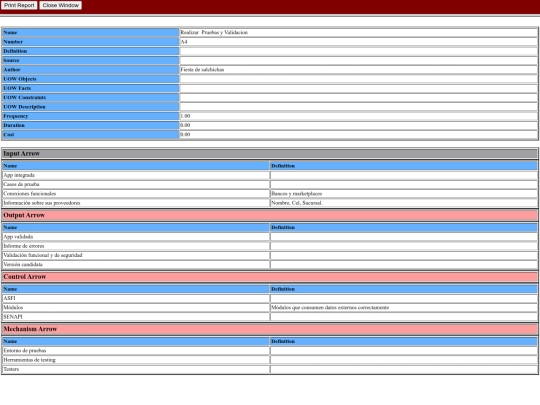540x405 pixels.
Task: Select the Number value A4
Action: point(184,42)
